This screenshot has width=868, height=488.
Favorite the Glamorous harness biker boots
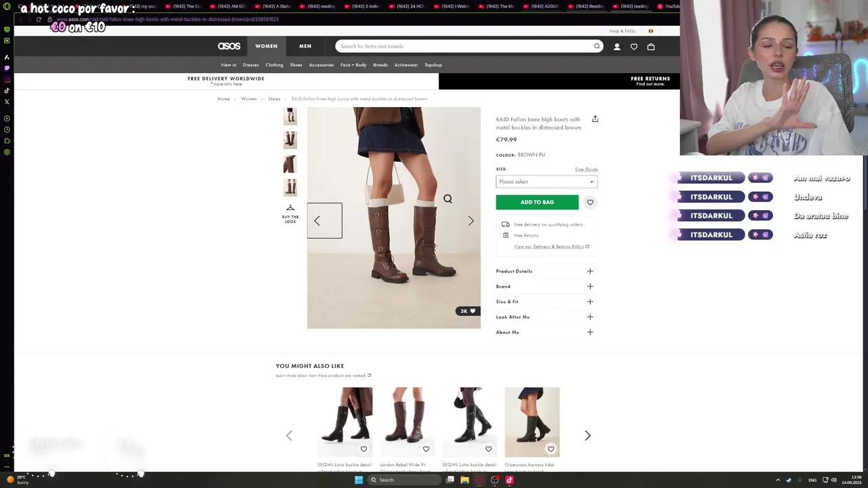pyautogui.click(x=551, y=449)
